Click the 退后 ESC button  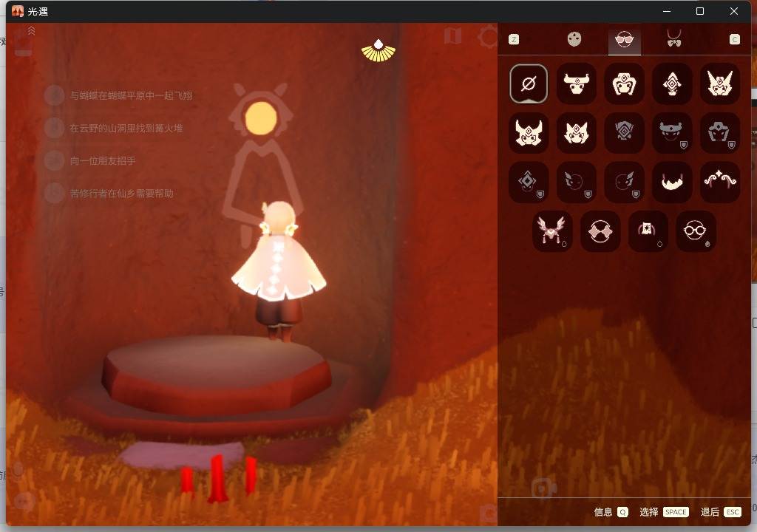pyautogui.click(x=721, y=512)
